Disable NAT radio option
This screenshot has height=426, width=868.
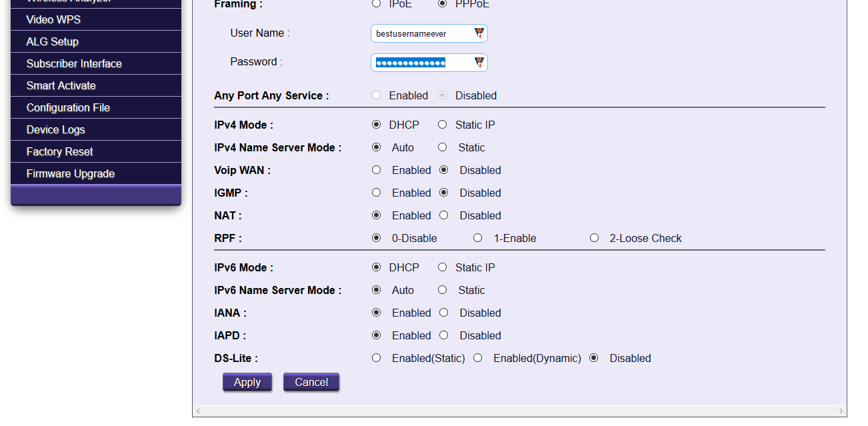[444, 215]
